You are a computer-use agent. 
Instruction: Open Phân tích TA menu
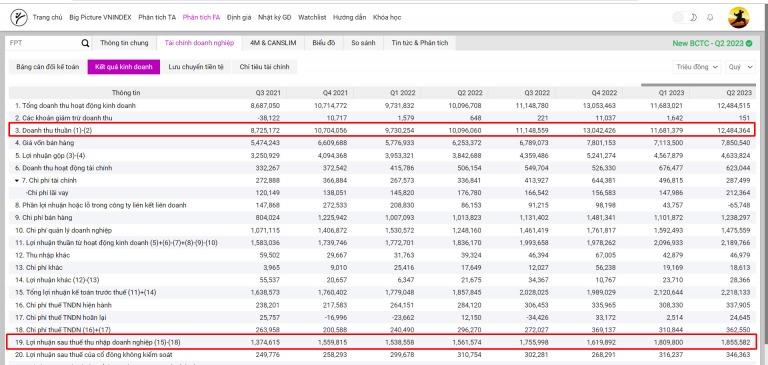[x=157, y=18]
